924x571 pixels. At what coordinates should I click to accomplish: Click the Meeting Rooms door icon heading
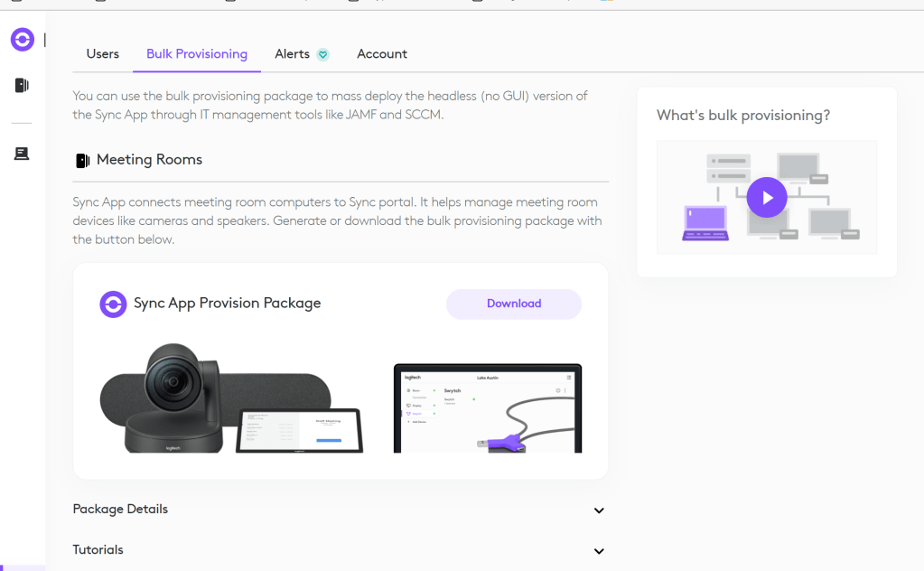(x=82, y=160)
